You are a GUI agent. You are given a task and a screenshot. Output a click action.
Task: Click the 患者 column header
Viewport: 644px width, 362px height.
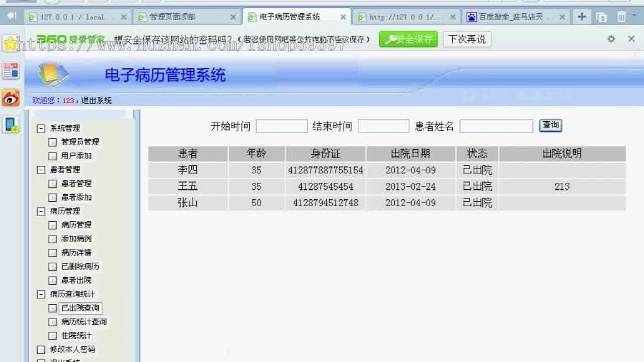(x=187, y=154)
